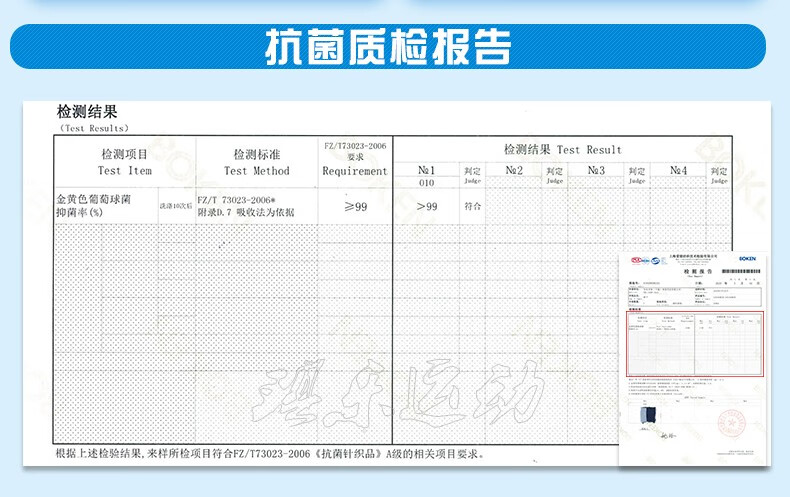
Task: Click the №4 sample column header
Action: (679, 171)
